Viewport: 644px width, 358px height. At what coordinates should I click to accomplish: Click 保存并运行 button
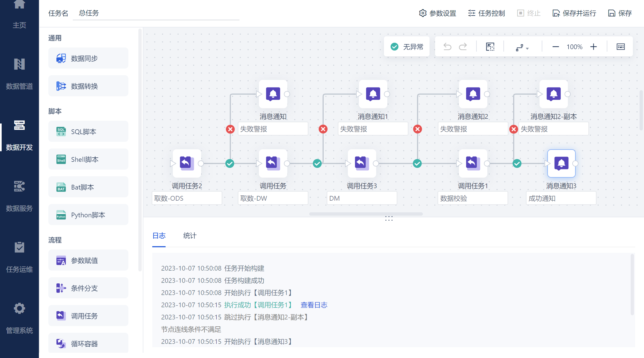(574, 13)
